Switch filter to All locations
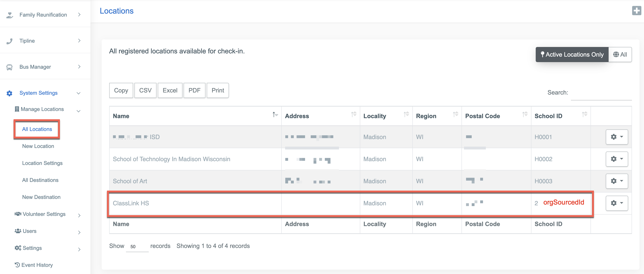This screenshot has height=274, width=644. pos(620,55)
